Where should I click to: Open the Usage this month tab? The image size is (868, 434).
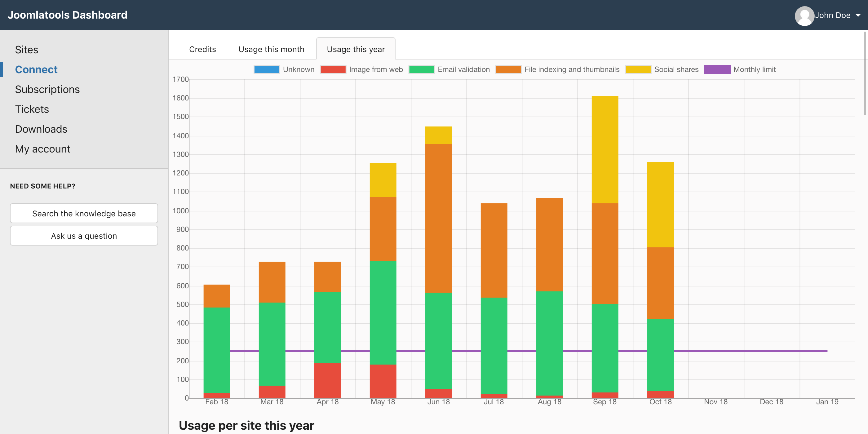(271, 49)
